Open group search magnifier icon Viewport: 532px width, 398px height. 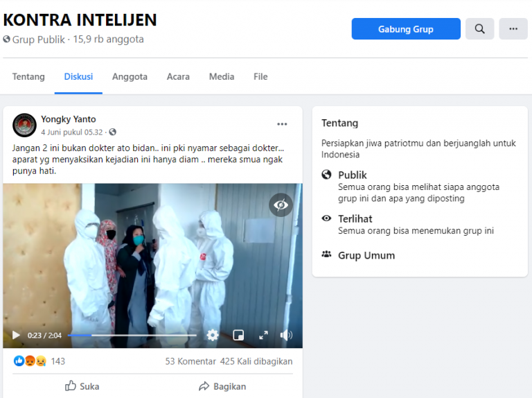click(479, 29)
